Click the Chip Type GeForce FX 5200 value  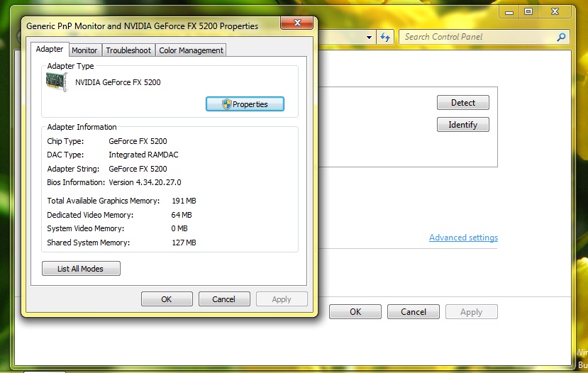click(138, 141)
